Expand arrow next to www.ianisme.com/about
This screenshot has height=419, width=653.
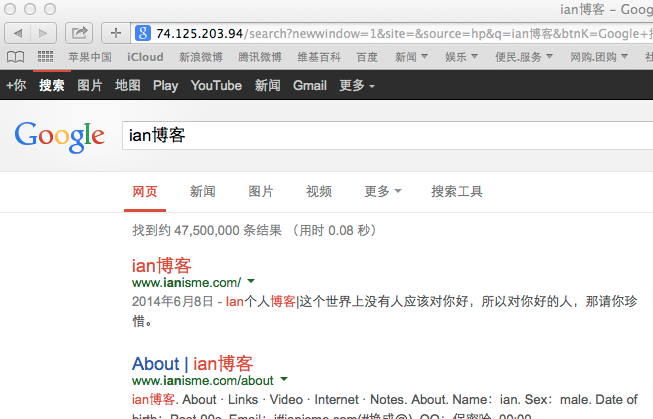click(284, 379)
